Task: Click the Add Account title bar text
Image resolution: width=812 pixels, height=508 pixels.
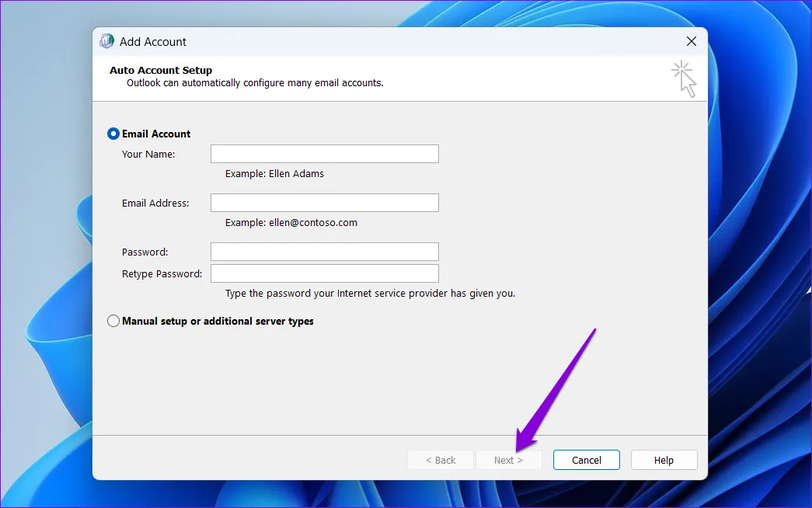Action: coord(153,42)
